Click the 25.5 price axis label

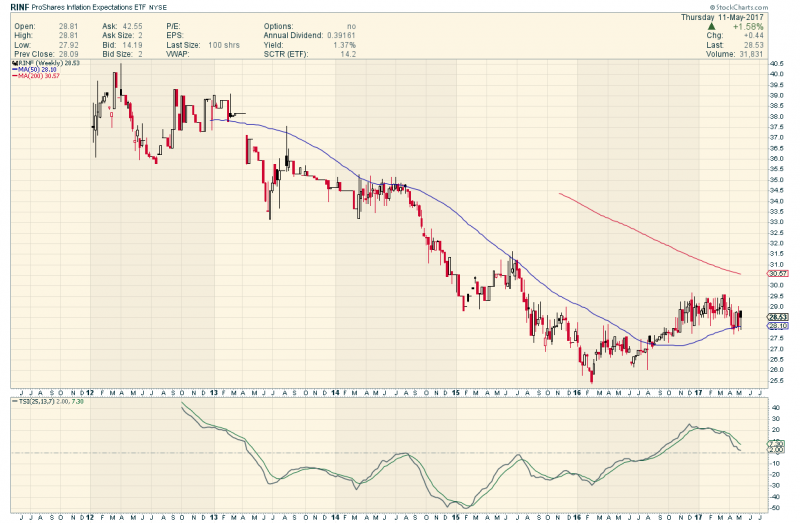click(x=778, y=381)
